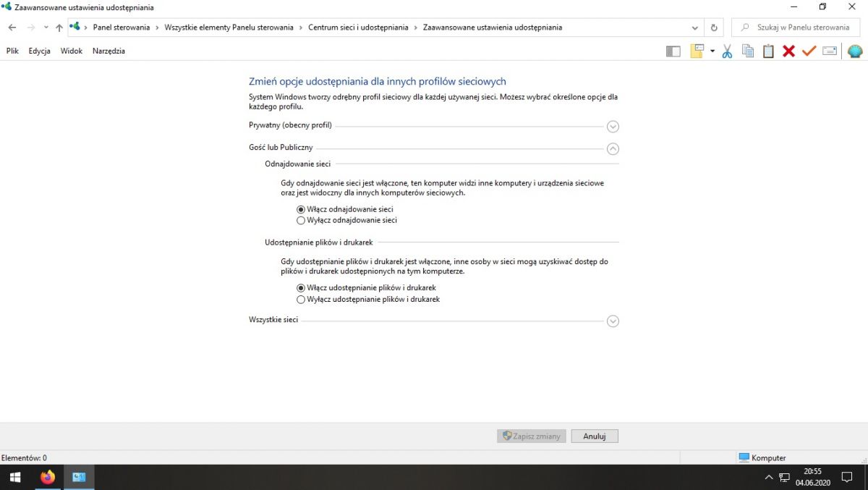
Task: Click the blue shell icon
Action: click(x=855, y=51)
